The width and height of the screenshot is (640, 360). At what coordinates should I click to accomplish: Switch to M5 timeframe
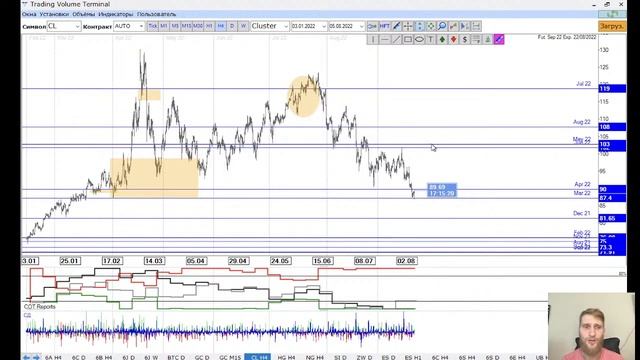point(175,26)
